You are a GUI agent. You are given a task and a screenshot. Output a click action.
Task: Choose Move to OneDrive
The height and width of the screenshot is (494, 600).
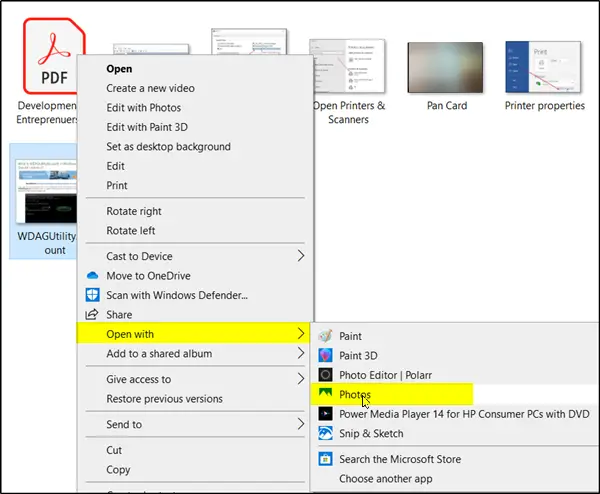(195, 276)
